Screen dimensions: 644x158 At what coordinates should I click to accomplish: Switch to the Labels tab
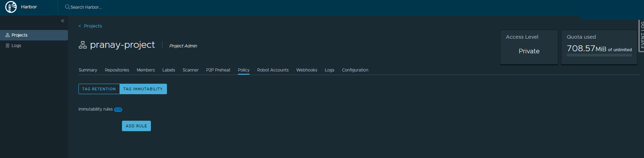[169, 70]
